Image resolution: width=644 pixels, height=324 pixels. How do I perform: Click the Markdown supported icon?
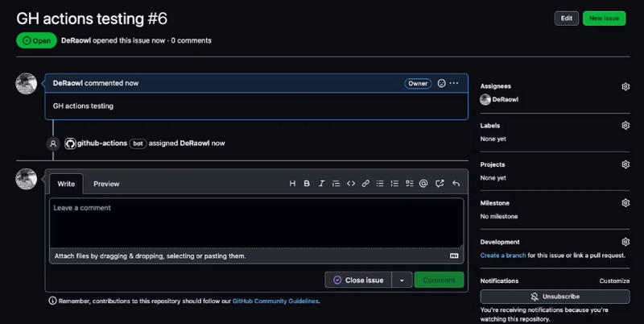pyautogui.click(x=454, y=255)
